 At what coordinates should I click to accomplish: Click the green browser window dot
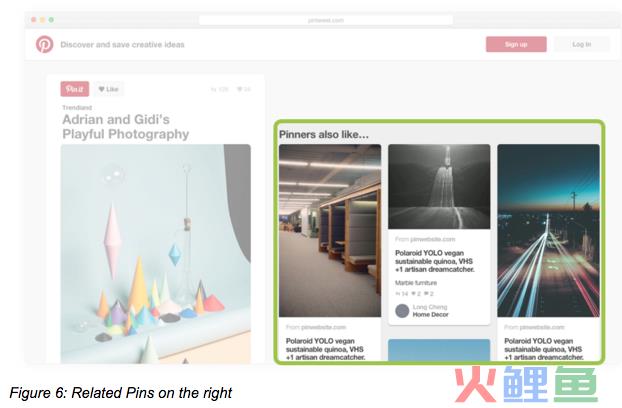click(x=51, y=20)
